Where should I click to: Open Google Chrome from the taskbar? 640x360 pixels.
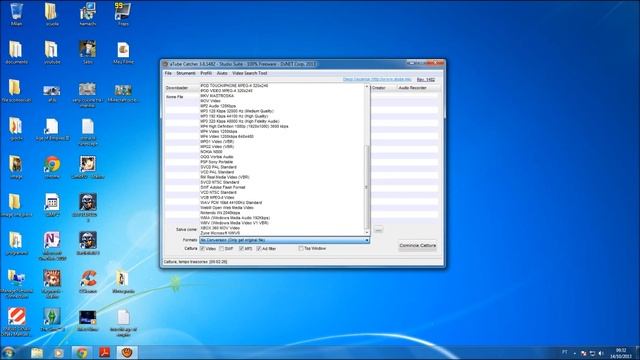[x=82, y=353]
